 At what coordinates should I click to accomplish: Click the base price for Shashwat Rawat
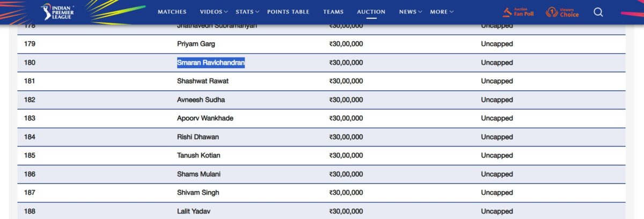click(x=346, y=81)
